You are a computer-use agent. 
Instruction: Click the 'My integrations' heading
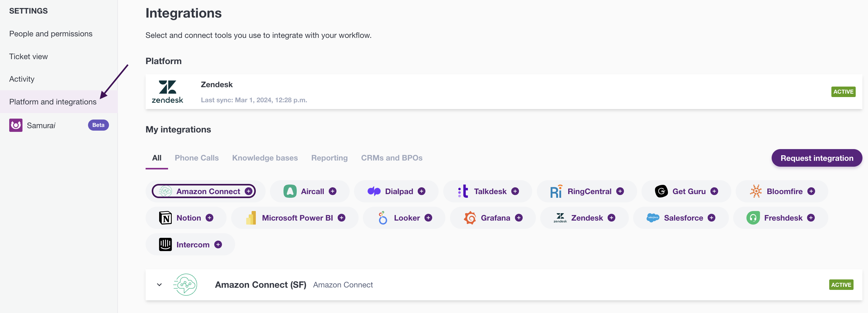pyautogui.click(x=178, y=129)
